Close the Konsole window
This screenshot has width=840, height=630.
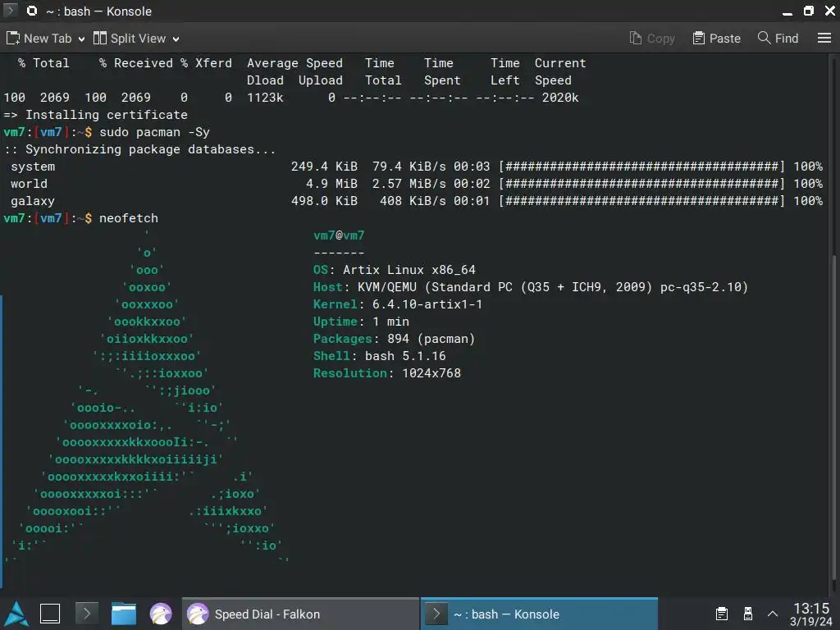[x=829, y=11]
